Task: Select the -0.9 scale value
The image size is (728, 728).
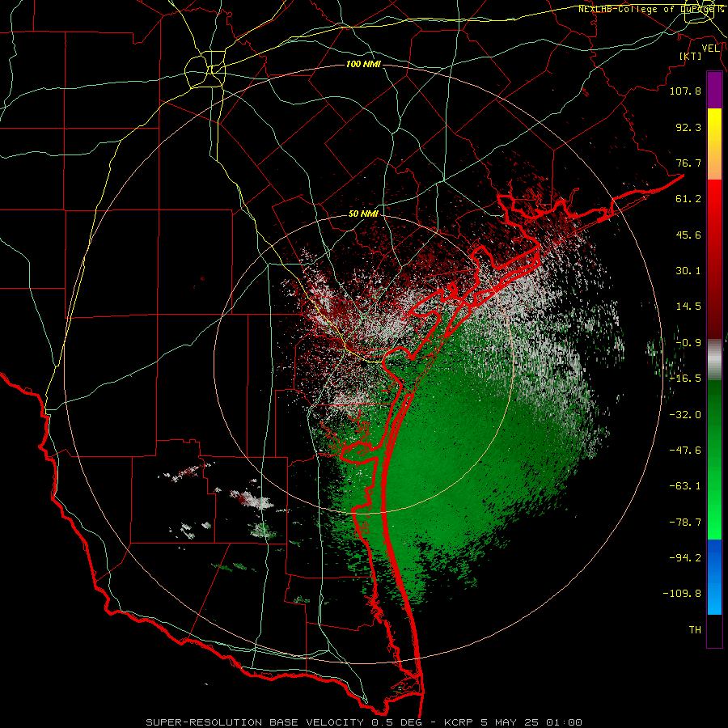Action: [x=688, y=343]
